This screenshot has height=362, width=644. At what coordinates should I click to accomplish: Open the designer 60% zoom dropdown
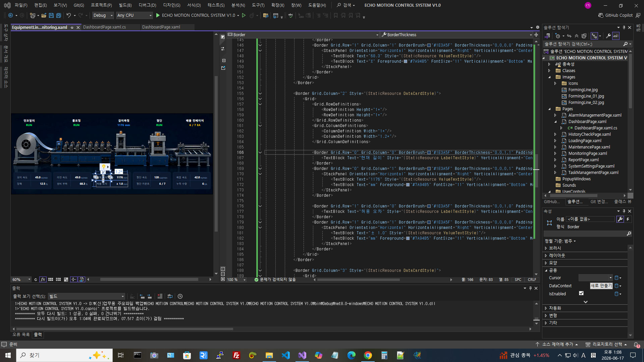click(x=21, y=280)
